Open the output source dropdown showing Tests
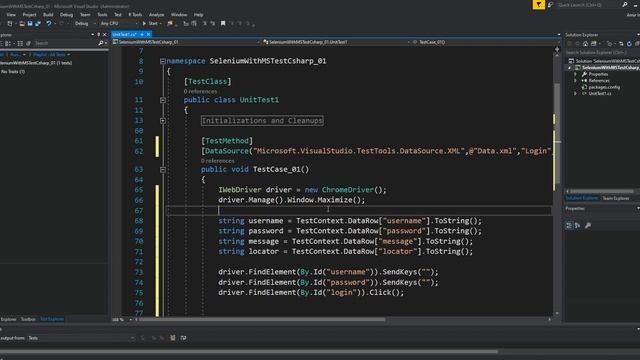Screen dimensions: 640x360 [x=81, y=338]
